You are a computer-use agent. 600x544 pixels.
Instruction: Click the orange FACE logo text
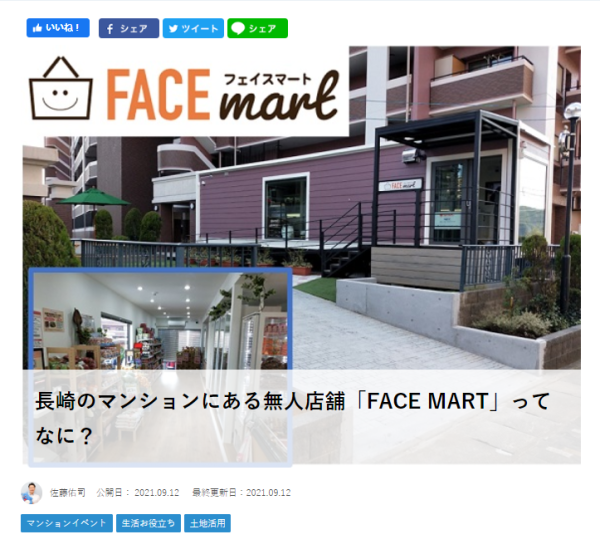[x=158, y=94]
